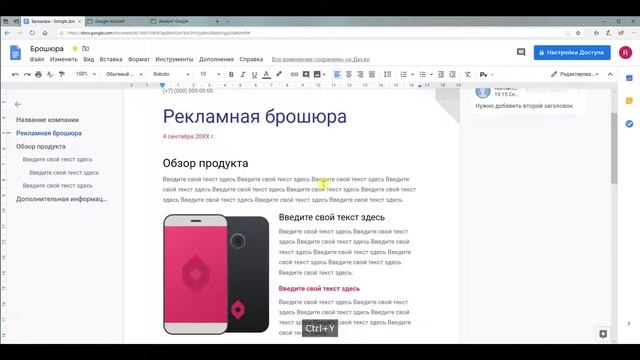The height and width of the screenshot is (360, 640).
Task: Click the Undo arrow icon
Action: 15,74
